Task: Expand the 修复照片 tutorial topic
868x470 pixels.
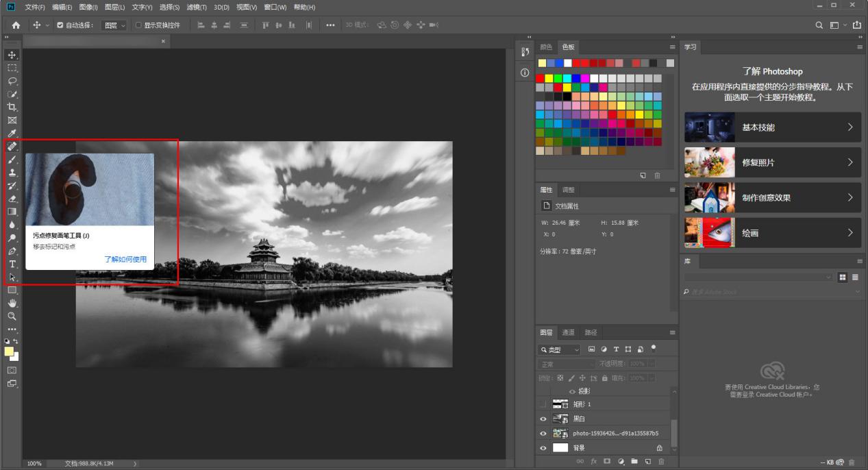Action: 772,162
